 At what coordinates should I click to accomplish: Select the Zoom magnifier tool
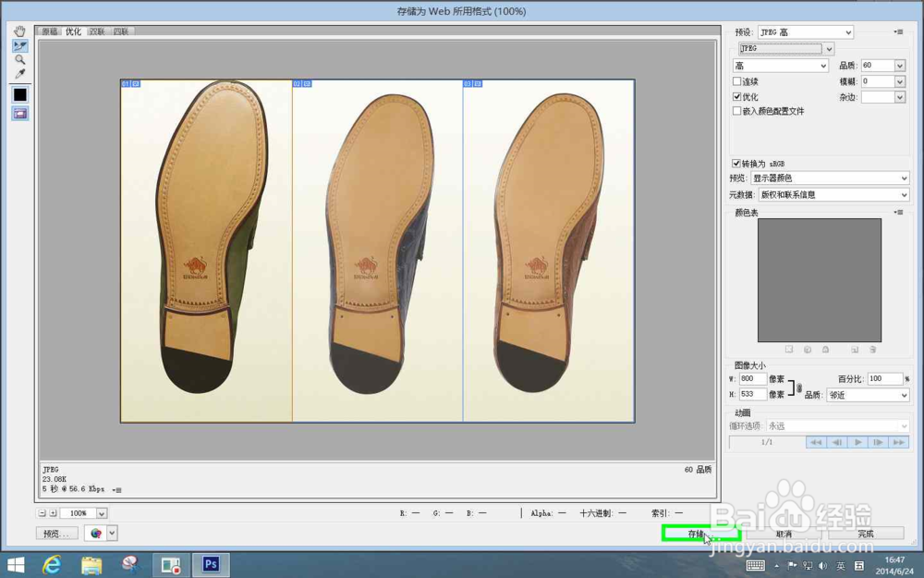pyautogui.click(x=20, y=59)
